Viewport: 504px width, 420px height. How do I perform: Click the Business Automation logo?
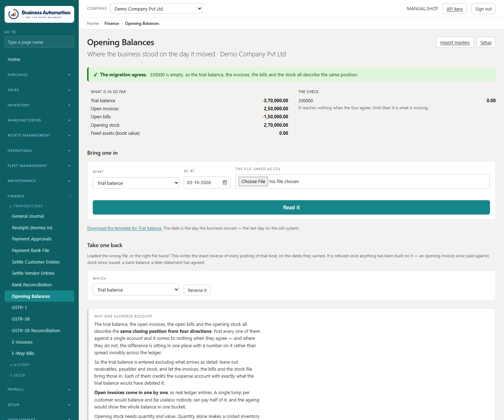(39, 14)
